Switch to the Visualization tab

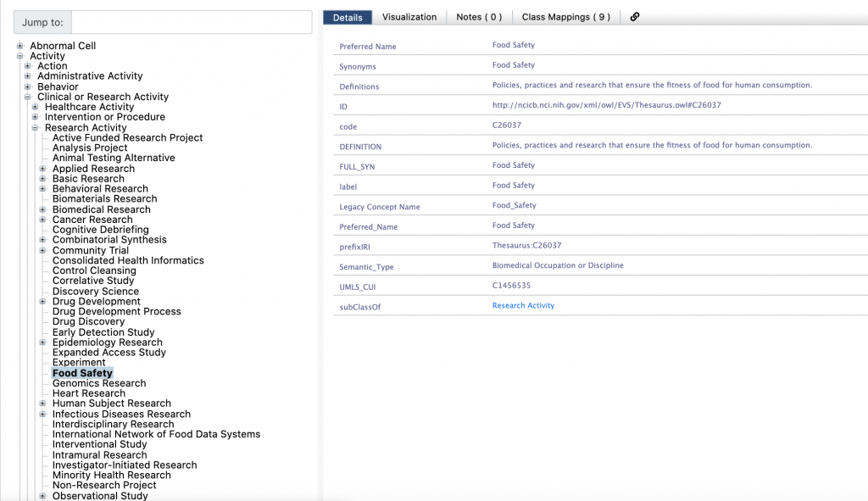click(409, 17)
